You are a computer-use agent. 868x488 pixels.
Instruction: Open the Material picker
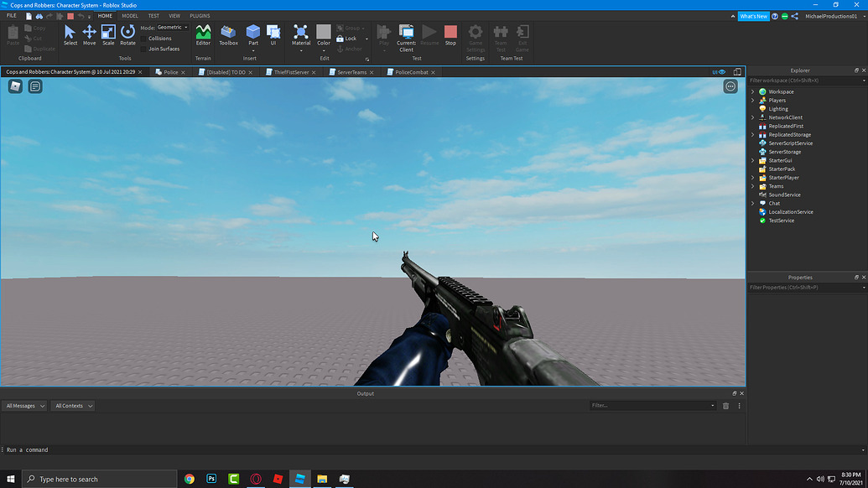pyautogui.click(x=301, y=35)
